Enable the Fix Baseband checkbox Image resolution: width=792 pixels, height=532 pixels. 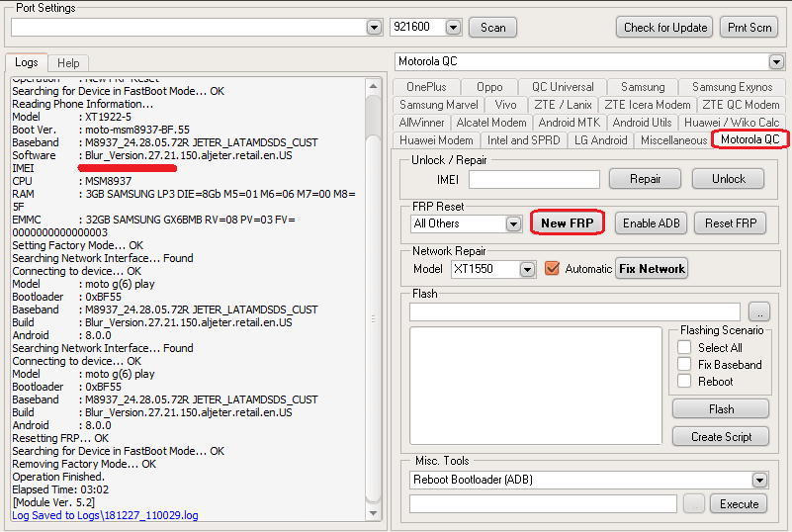click(684, 364)
